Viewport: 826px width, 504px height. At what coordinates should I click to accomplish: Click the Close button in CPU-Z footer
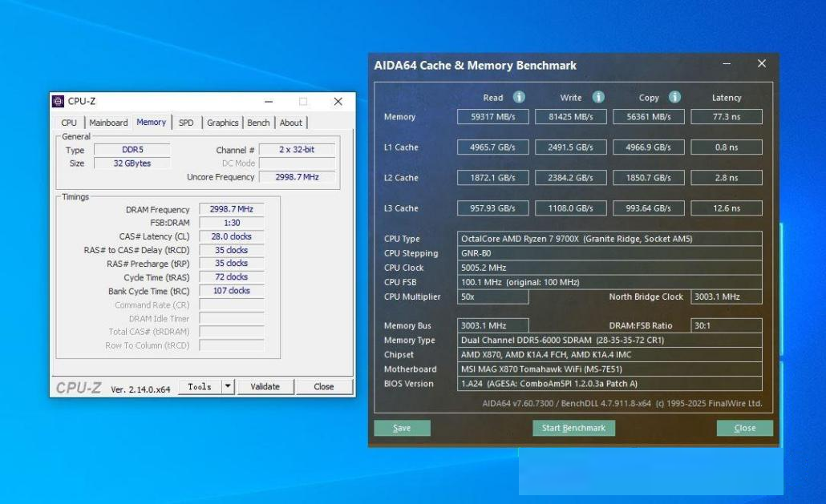324,387
